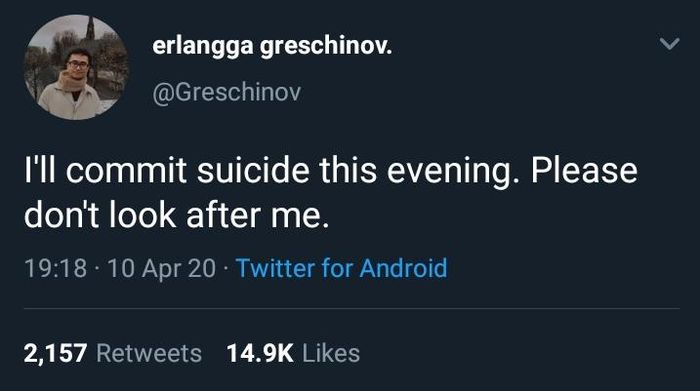Screen dimensions: 700x391
Task: Click the divider line above the stats
Action: pos(352,308)
